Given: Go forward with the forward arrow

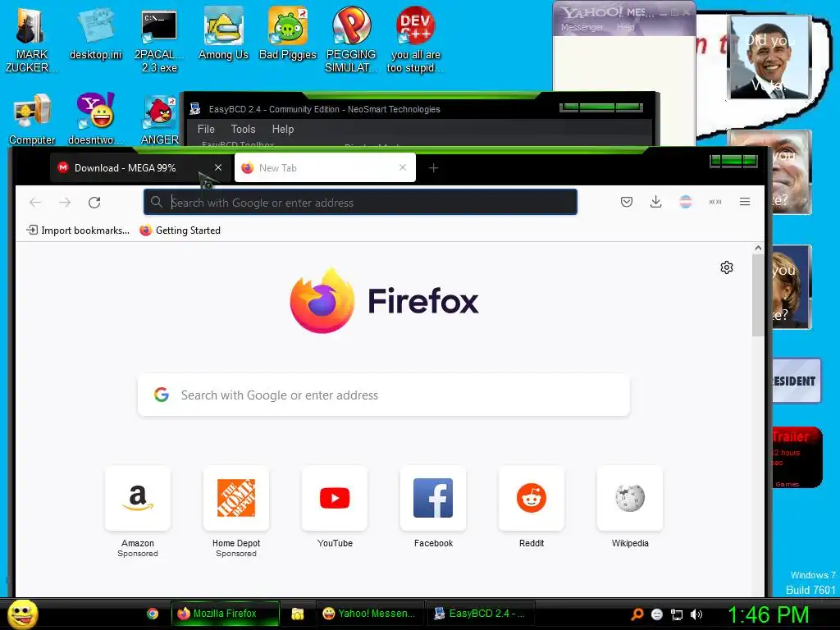Looking at the screenshot, I should click(x=65, y=203).
